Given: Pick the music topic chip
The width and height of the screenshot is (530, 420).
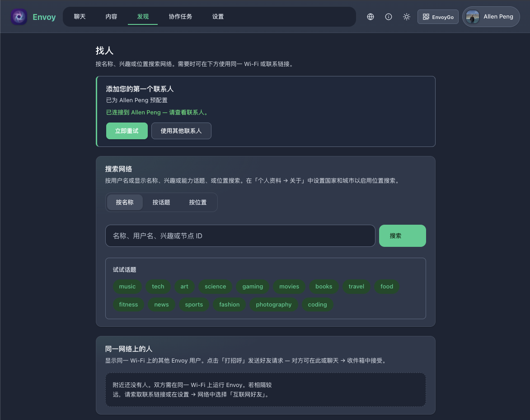Looking at the screenshot, I should [127, 287].
